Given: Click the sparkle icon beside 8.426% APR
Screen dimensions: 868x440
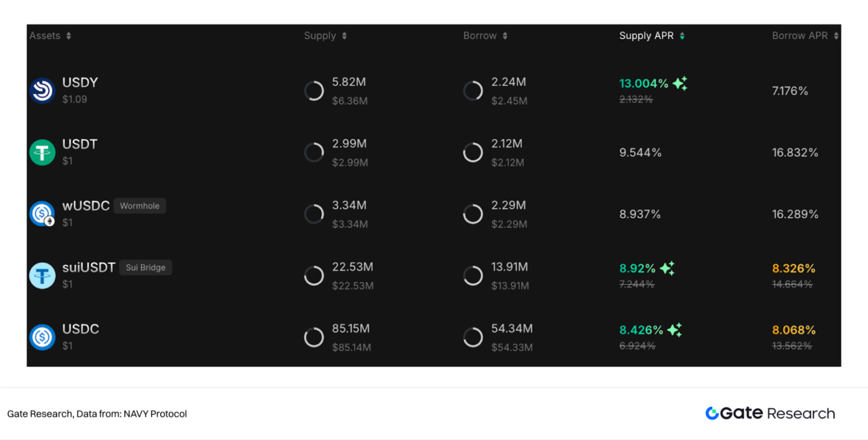Looking at the screenshot, I should coord(675,330).
